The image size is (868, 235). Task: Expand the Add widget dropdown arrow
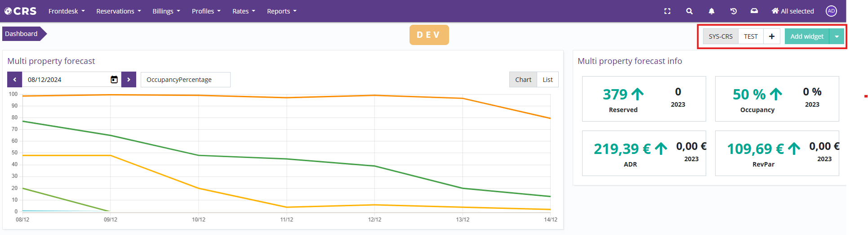pyautogui.click(x=837, y=36)
